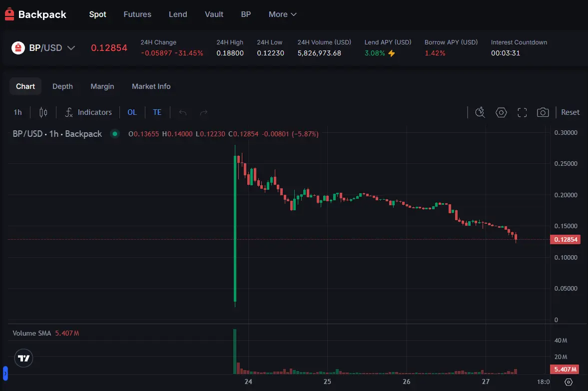Click the interest countdown 00:03:31
The height and width of the screenshot is (391, 588).
pyautogui.click(x=506, y=53)
